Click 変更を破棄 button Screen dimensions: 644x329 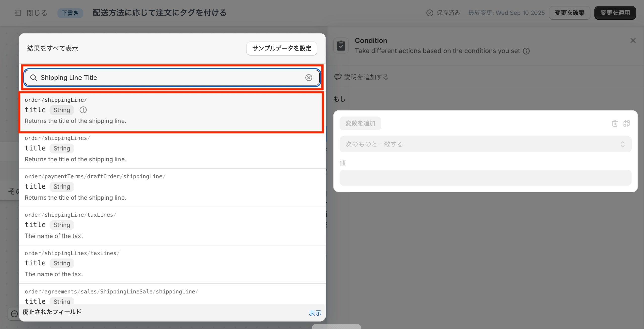pos(569,13)
